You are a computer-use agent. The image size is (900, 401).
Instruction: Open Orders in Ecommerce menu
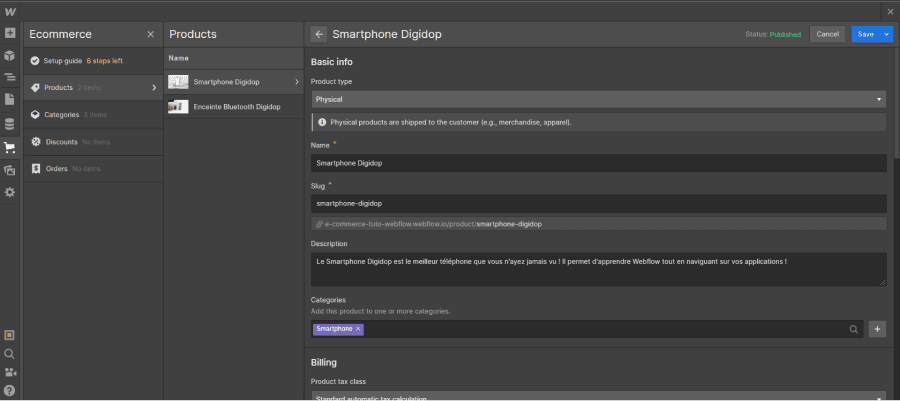point(94,169)
